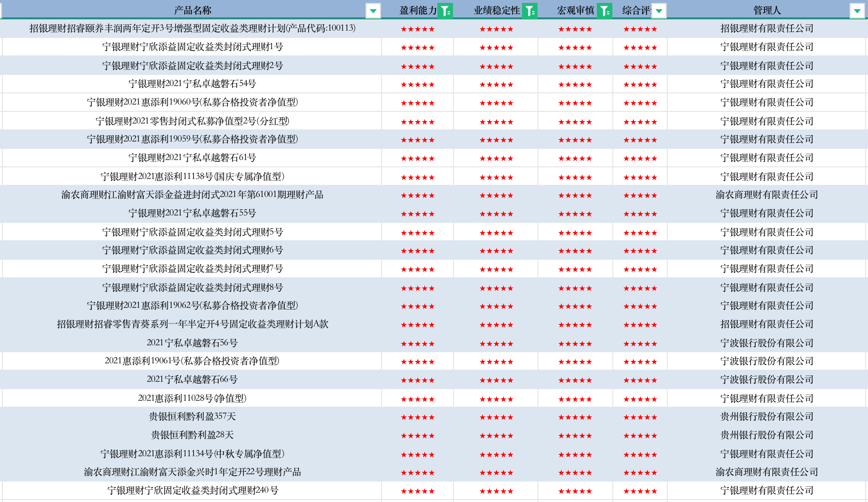Select 盈利能力 star rating in 招睿颐养丰润 row

coord(417,29)
